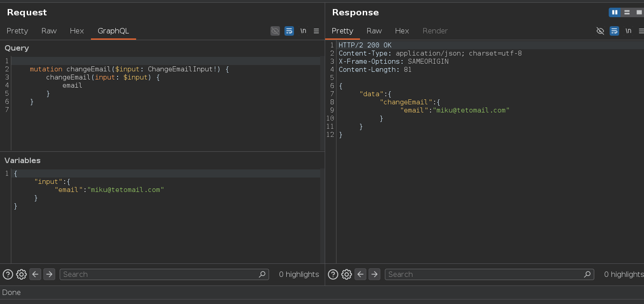This screenshot has width=644, height=304.
Task: Click "0 highlights" label under Request
Action: (x=299, y=274)
